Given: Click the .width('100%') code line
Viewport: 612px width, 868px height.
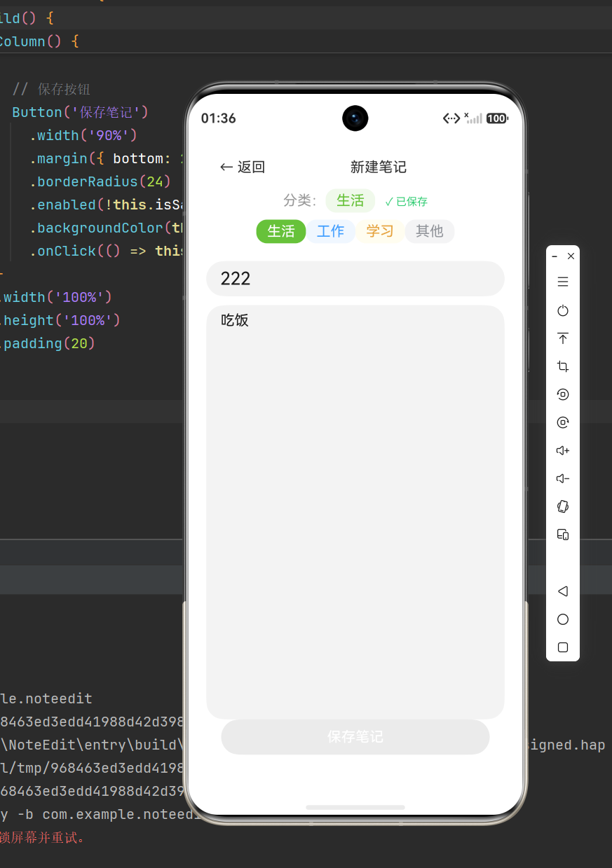Looking at the screenshot, I should point(56,297).
